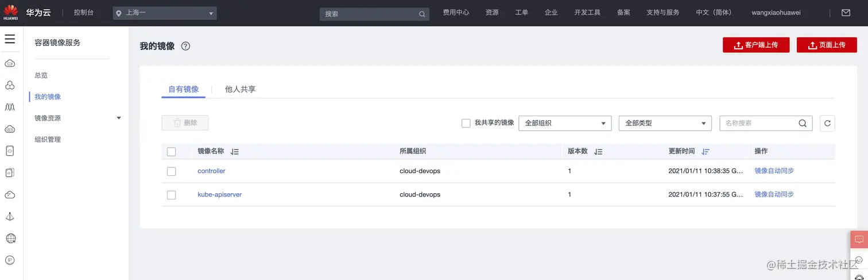Viewport: 868px width, 280px height.
Task: Open 费用中心 in the top menu
Action: point(456,12)
